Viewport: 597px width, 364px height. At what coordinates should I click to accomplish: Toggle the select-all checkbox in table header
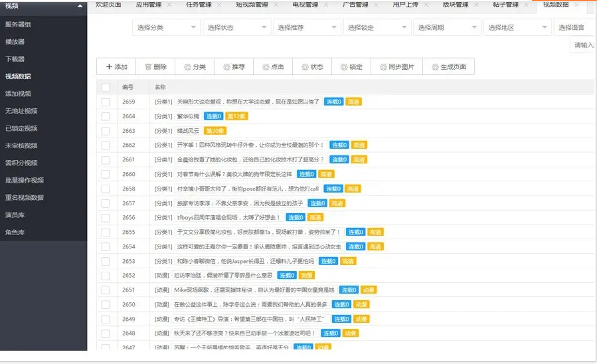click(x=106, y=87)
